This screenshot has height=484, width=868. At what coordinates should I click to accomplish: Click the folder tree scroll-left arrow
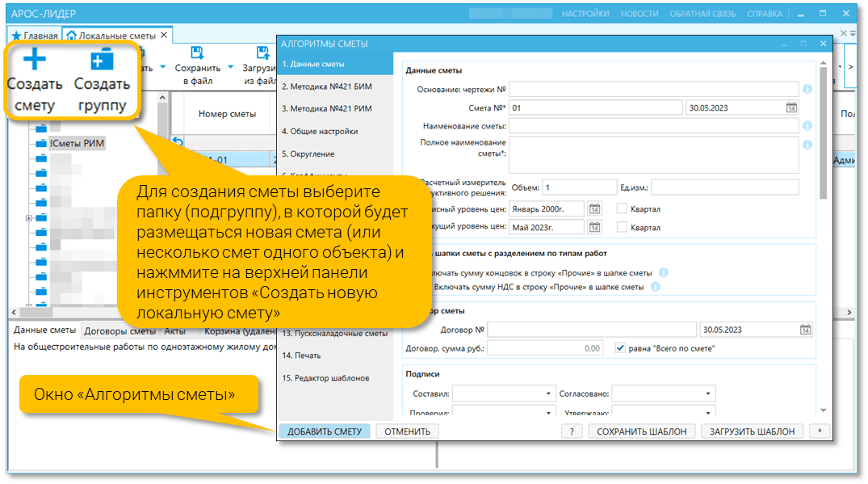pos(14,313)
